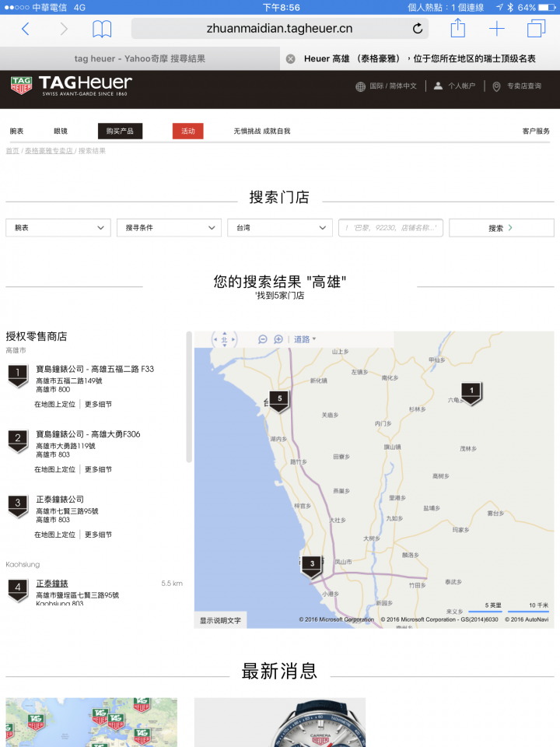Expand the 台湾 country dropdown

[280, 228]
